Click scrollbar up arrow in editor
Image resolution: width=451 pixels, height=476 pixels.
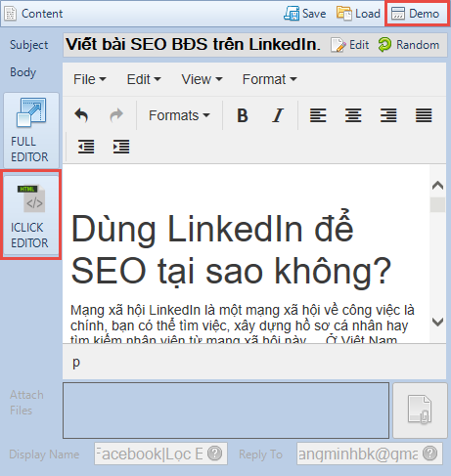[437, 186]
